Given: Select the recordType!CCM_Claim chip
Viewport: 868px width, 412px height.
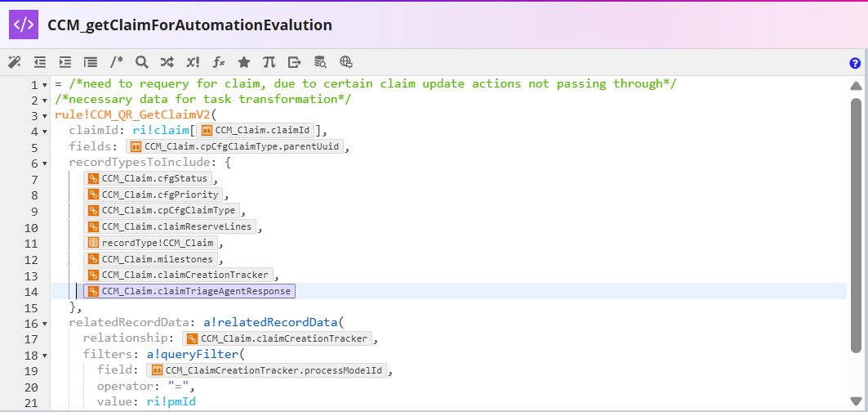Looking at the screenshot, I should tap(150, 243).
